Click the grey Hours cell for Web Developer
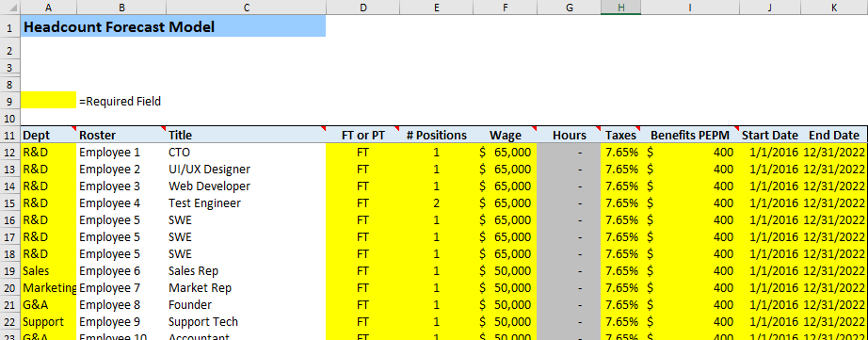This screenshot has width=868, height=340. coord(569,186)
